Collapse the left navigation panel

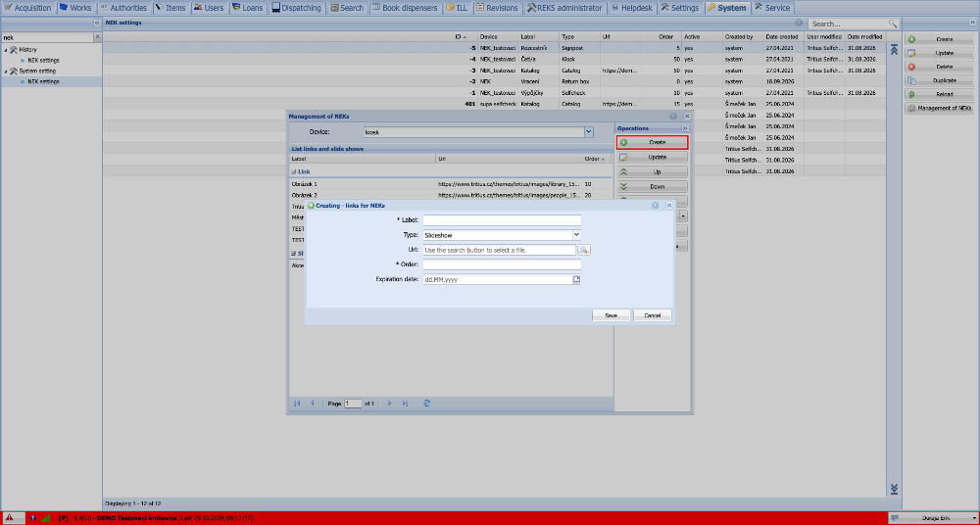click(97, 23)
